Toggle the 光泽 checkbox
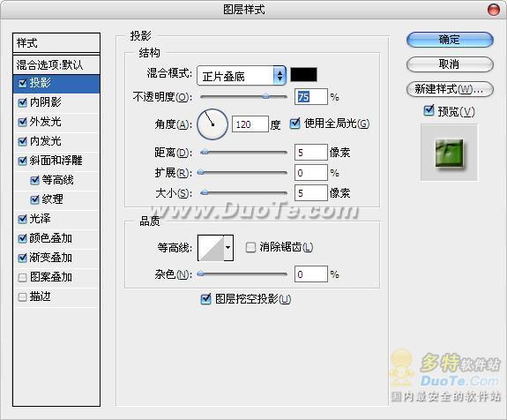This screenshot has height=420, width=507. tap(22, 219)
